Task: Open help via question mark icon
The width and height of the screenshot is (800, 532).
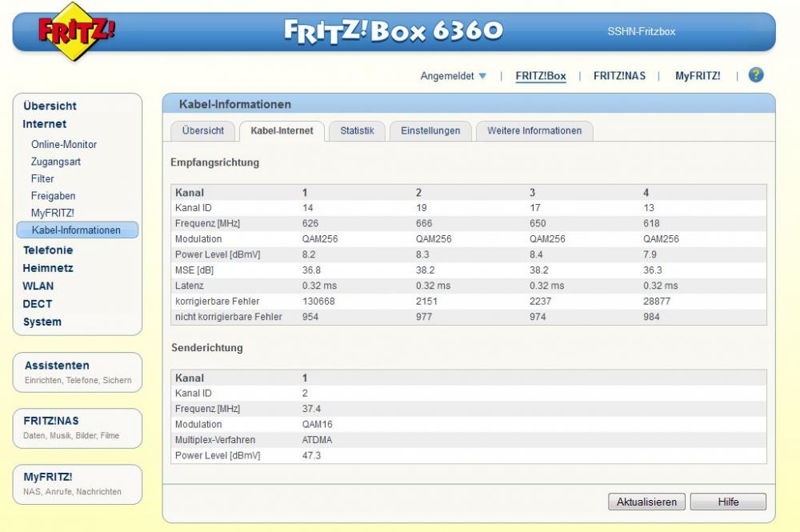Action: coord(755,75)
